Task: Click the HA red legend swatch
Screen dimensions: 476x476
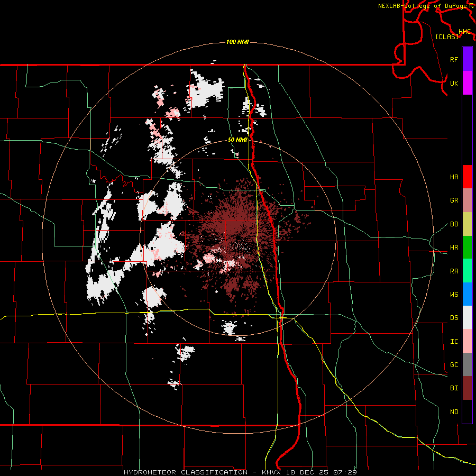Action: coord(467,177)
